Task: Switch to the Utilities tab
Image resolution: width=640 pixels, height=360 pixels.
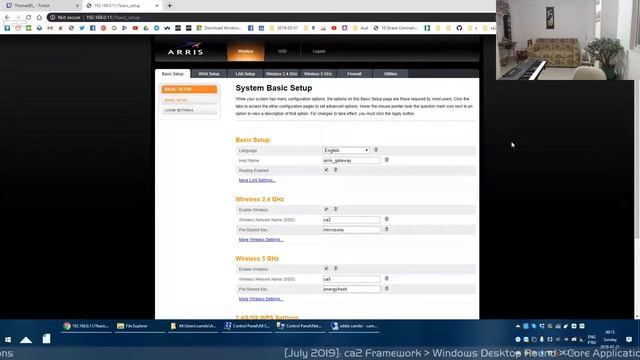Action: coord(390,74)
